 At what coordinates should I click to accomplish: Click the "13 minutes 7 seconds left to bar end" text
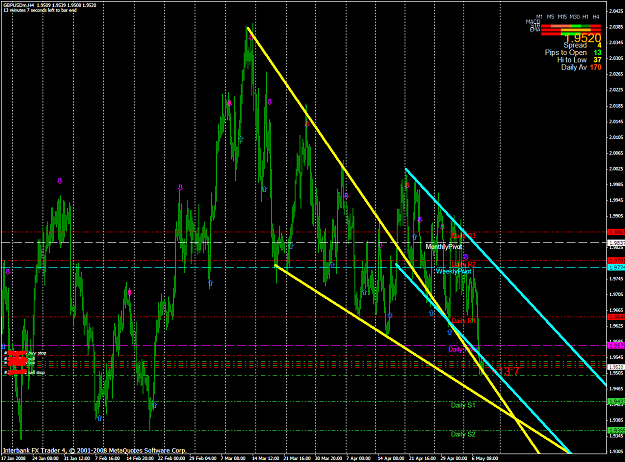pos(40,10)
